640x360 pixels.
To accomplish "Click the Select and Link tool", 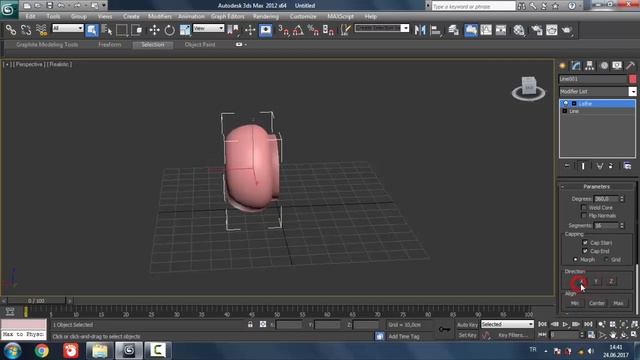I will tap(11, 30).
